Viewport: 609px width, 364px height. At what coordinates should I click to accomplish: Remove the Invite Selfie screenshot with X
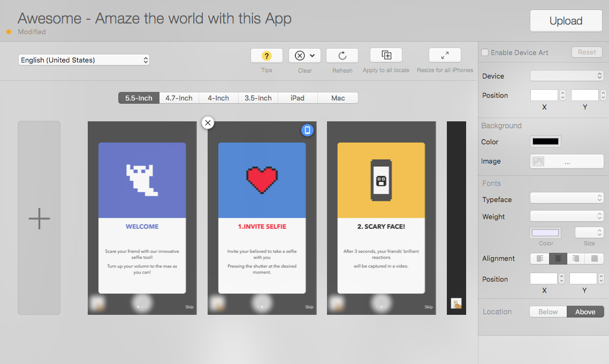tap(208, 123)
